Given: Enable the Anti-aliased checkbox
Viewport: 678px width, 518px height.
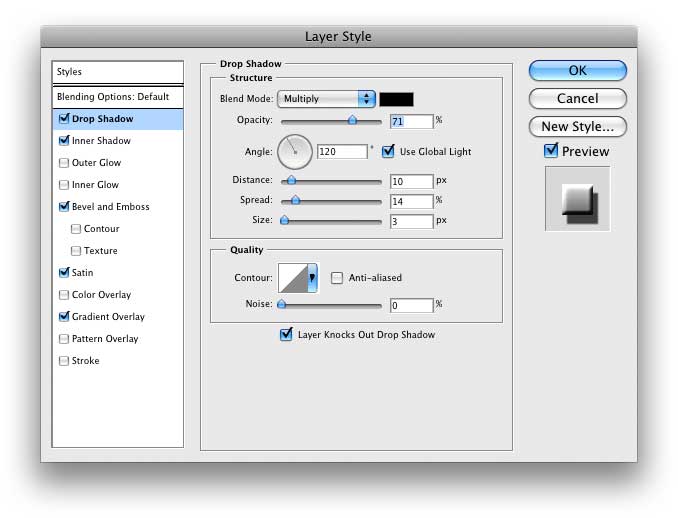Looking at the screenshot, I should click(x=337, y=278).
